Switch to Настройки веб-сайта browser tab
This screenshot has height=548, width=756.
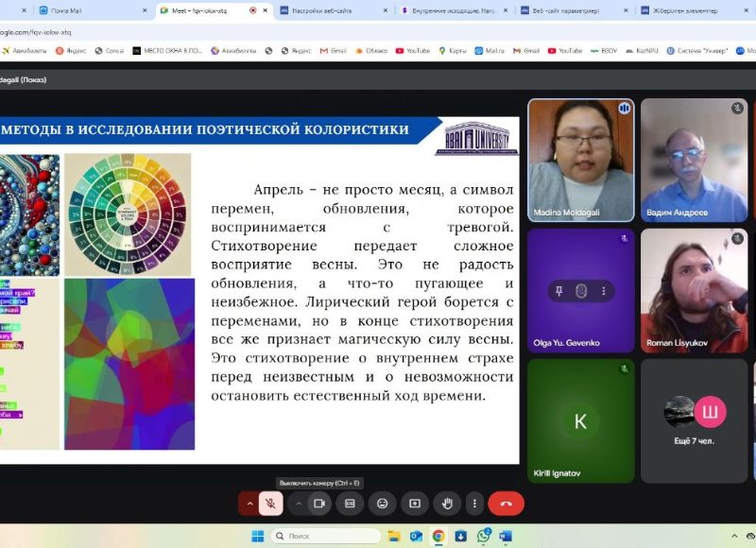point(321,10)
